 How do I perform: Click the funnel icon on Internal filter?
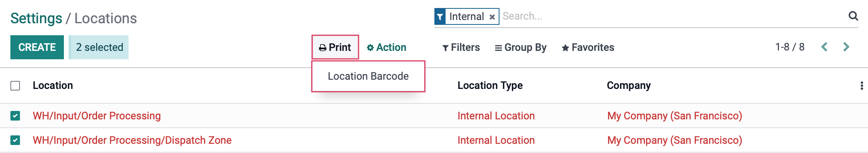(440, 17)
